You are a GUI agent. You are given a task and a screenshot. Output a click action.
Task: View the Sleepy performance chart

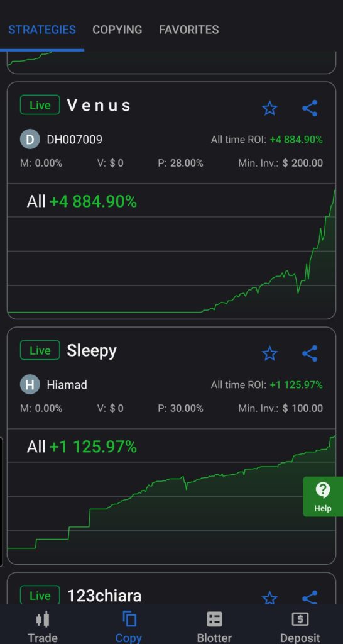click(171, 496)
